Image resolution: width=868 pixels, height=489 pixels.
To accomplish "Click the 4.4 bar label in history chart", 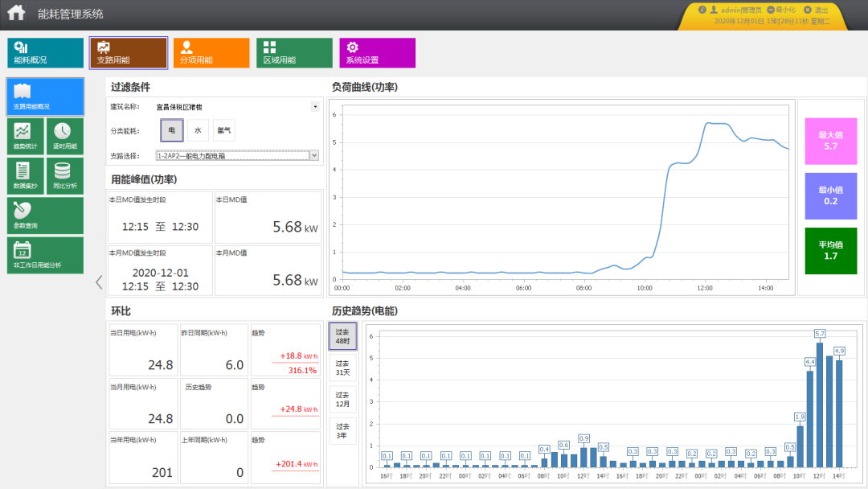I will pos(810,362).
